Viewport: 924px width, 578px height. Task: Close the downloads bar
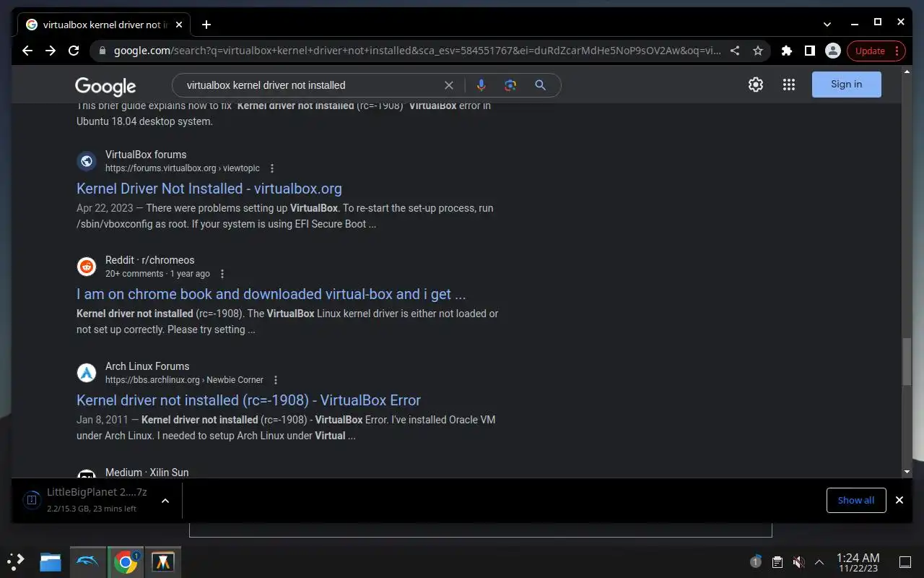click(x=899, y=500)
